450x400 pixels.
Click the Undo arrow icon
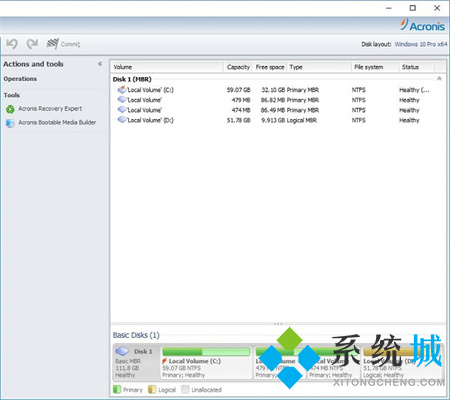(x=12, y=44)
